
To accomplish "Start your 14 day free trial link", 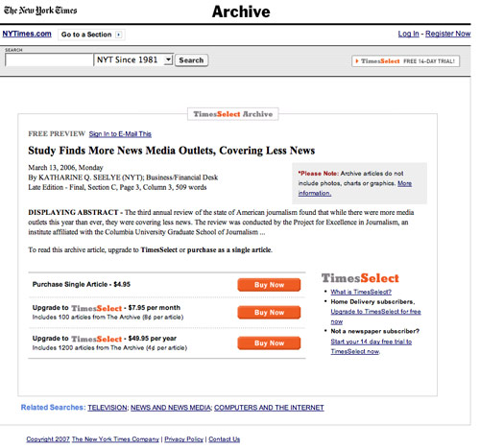I will [372, 346].
